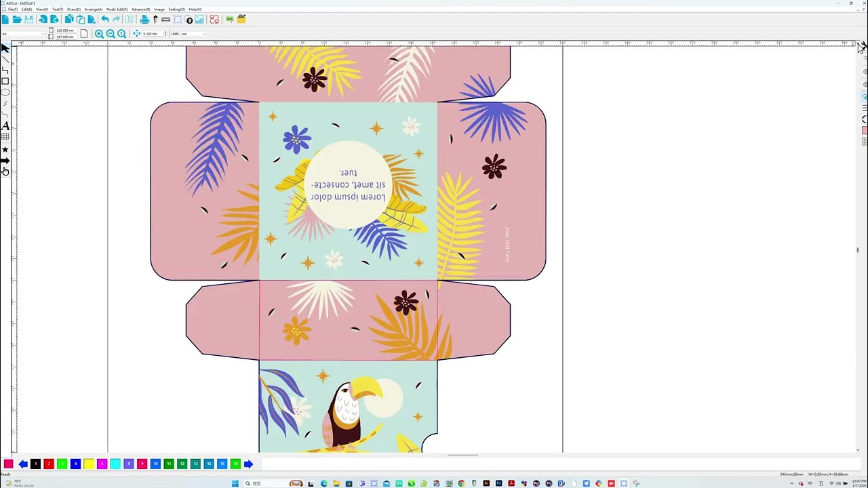Open the Edit menu
Screen dimensions: 868x488
coord(26,9)
